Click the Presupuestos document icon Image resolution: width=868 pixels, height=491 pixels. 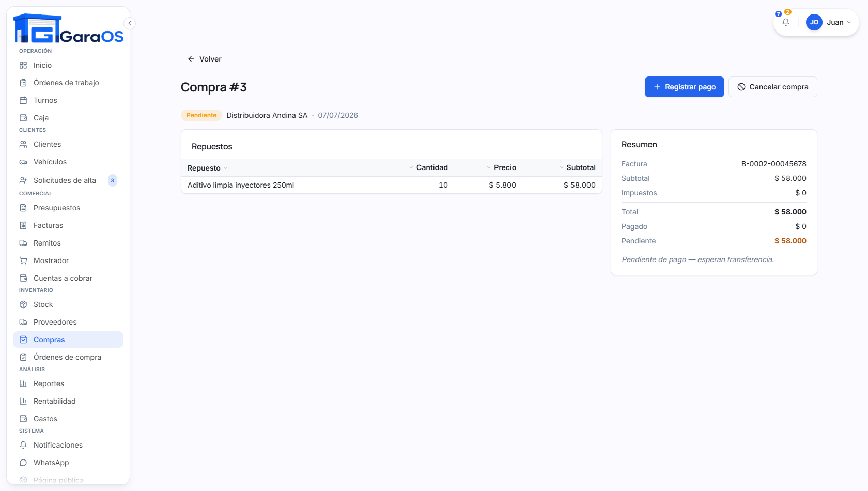pyautogui.click(x=23, y=208)
